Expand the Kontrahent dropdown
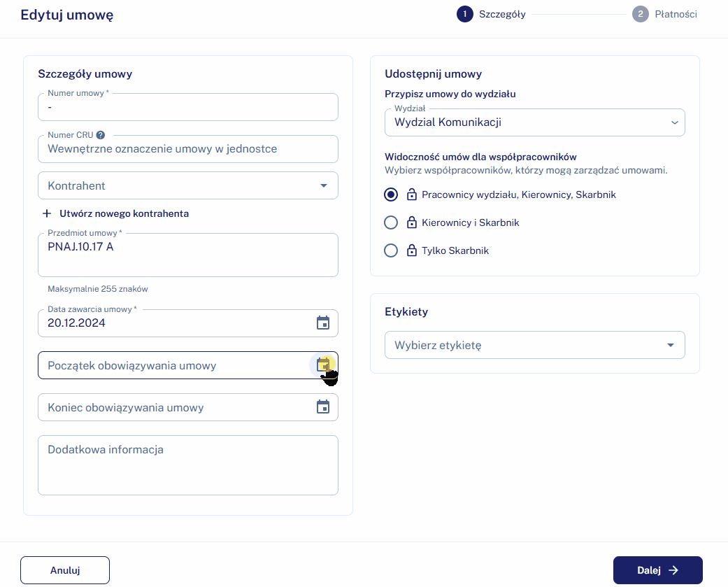 323,185
